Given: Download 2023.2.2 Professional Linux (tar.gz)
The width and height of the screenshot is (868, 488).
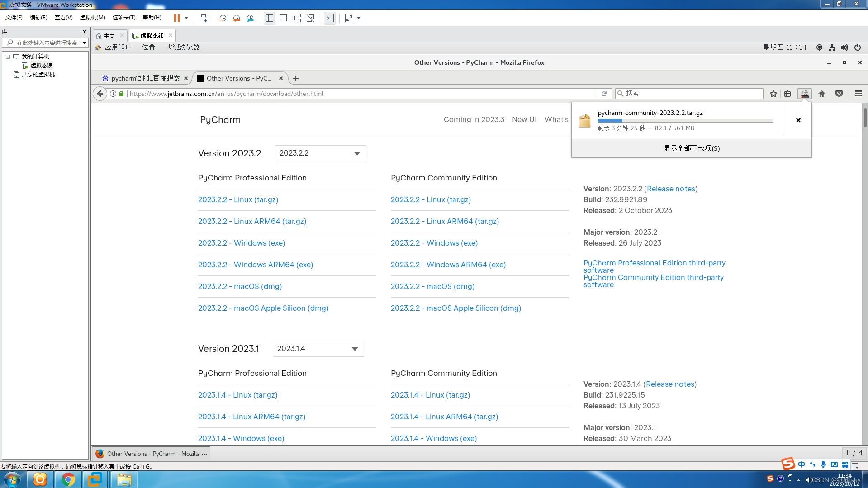Looking at the screenshot, I should tap(238, 199).
